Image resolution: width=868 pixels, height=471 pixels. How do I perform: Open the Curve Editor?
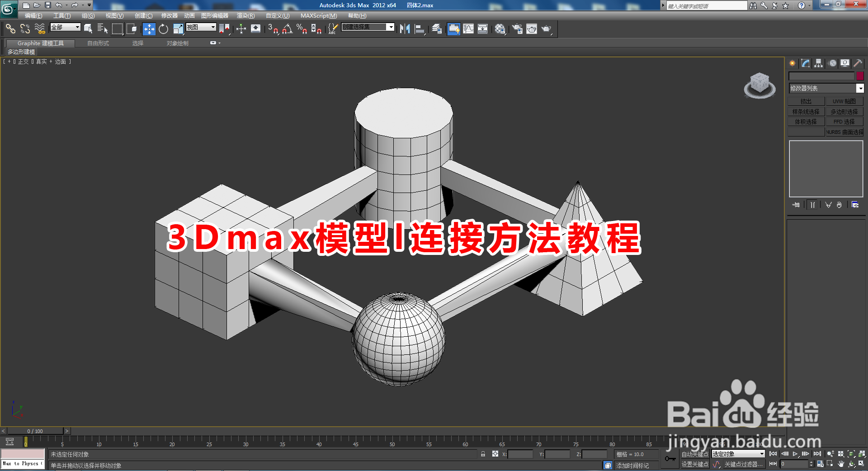pyautogui.click(x=468, y=29)
